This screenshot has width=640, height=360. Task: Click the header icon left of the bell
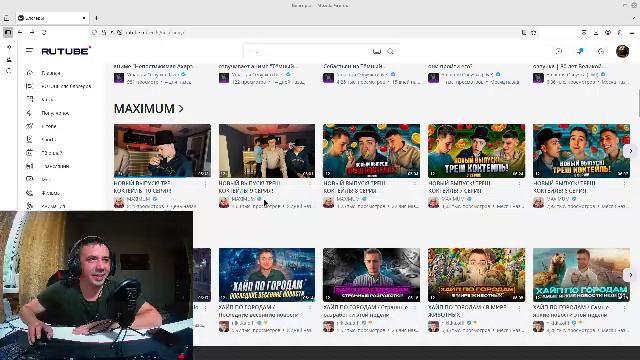(559, 51)
